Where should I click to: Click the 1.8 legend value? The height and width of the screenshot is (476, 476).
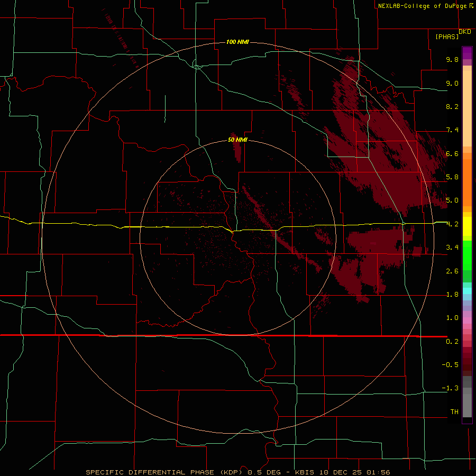click(452, 295)
